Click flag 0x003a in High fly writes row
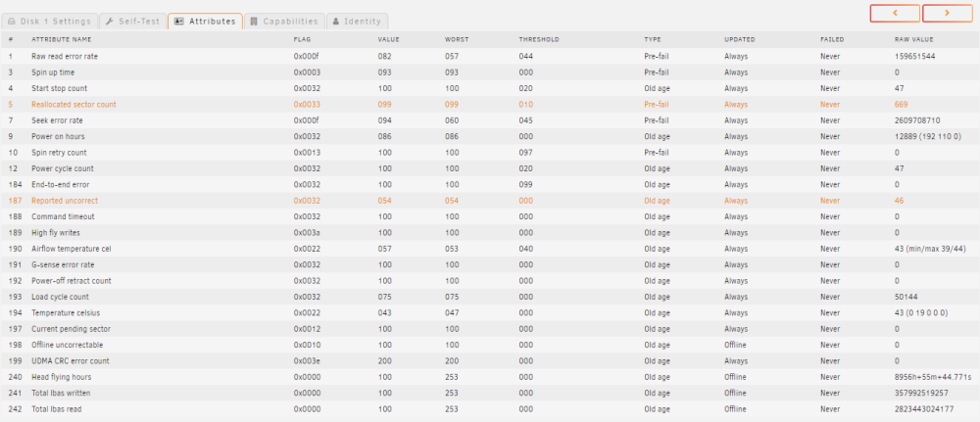Screen dimensions: 980x422 (307, 233)
